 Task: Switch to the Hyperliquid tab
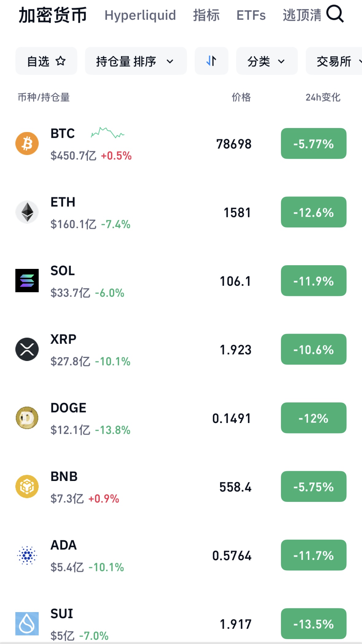140,15
